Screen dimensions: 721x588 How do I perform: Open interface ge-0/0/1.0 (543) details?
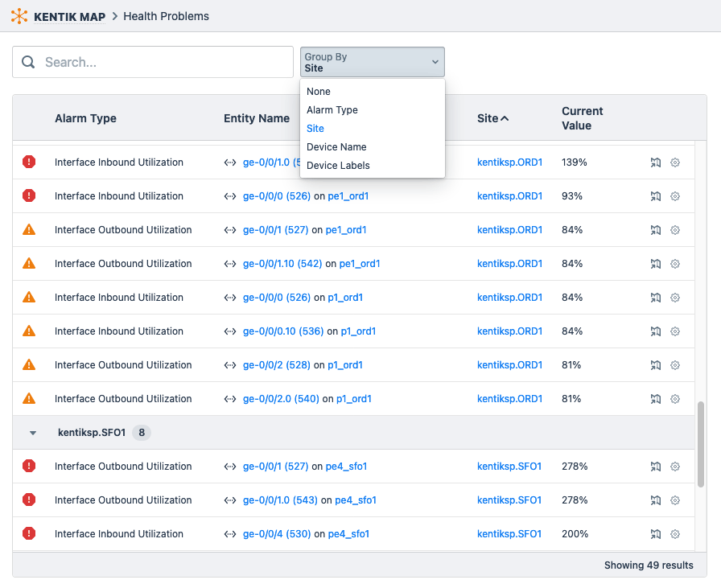tap(279, 500)
